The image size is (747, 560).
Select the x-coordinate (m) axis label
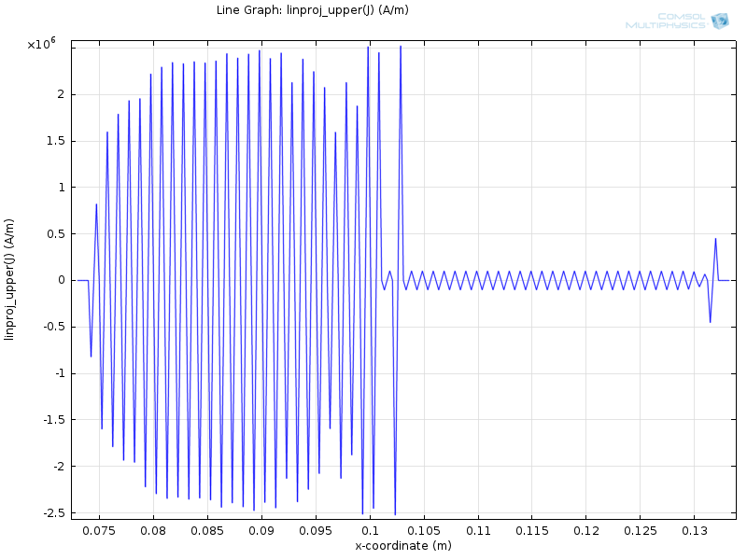403,545
